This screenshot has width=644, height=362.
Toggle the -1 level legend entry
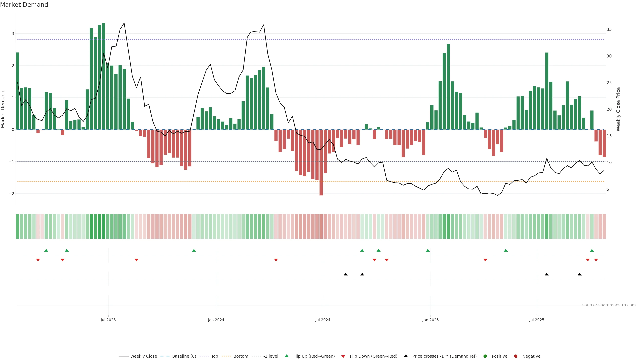[271, 356]
